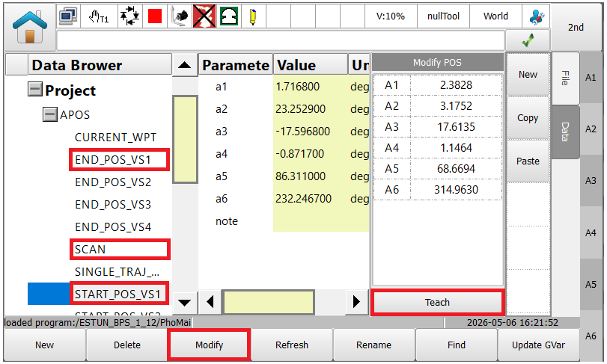Switch to the File side tab
607x364 pixels.
tap(565, 78)
